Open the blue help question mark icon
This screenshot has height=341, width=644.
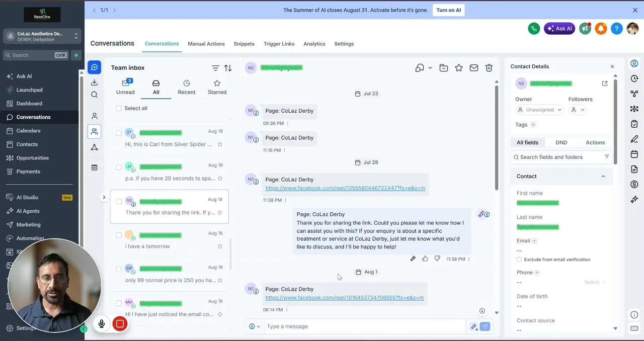[x=617, y=29]
